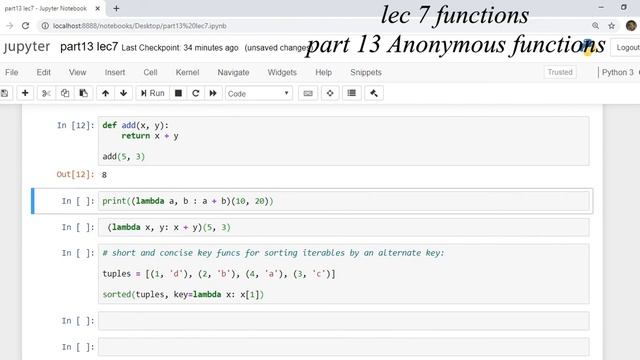Open the Navigate menu
The height and width of the screenshot is (360, 640).
pyautogui.click(x=233, y=72)
